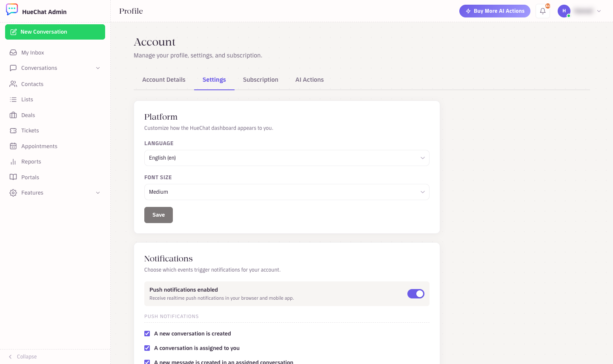This screenshot has height=364, width=613.
Task: Click the Tickets icon in sidebar
Action: 13,130
